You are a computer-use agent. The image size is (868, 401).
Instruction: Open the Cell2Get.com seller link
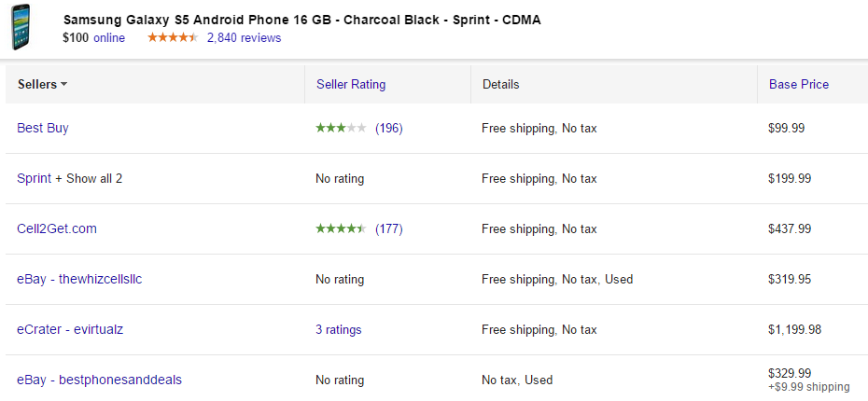coord(57,228)
